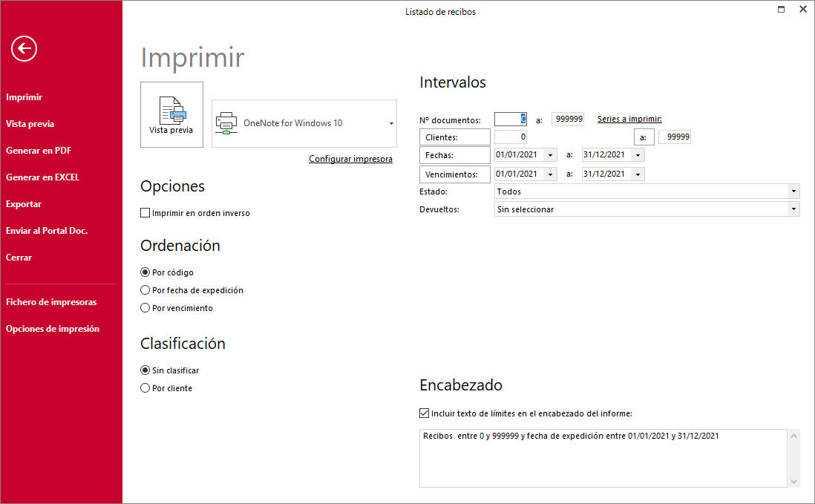
Task: Toggle Incluir texto de límites checkbox
Action: point(424,413)
